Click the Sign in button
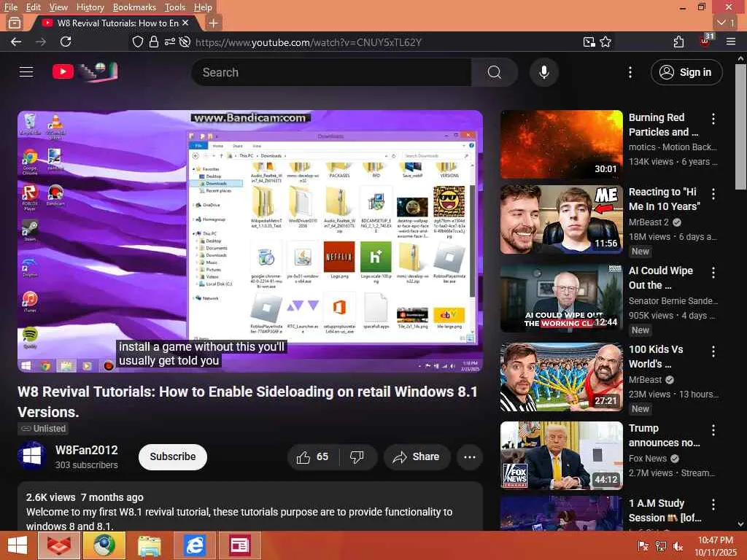 coord(686,72)
